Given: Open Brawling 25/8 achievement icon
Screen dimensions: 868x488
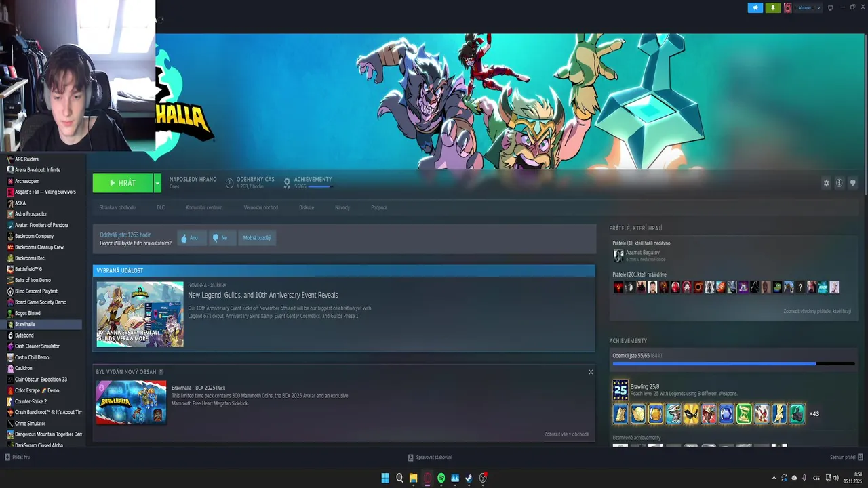Looking at the screenshot, I should click(620, 390).
